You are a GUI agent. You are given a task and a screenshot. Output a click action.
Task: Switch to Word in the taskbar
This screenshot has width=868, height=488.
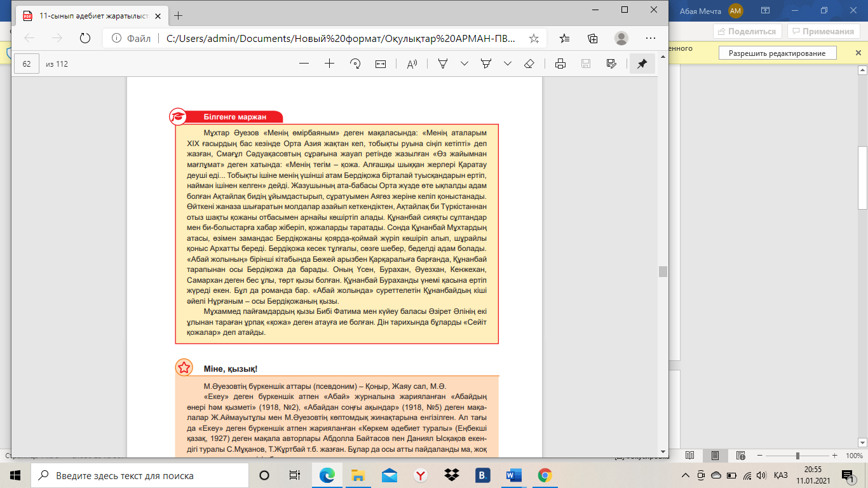pos(513,475)
